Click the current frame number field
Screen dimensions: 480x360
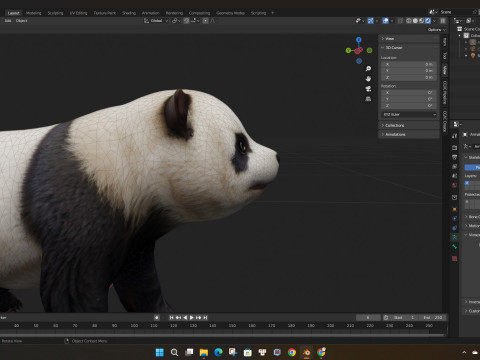pyautogui.click(x=368, y=318)
